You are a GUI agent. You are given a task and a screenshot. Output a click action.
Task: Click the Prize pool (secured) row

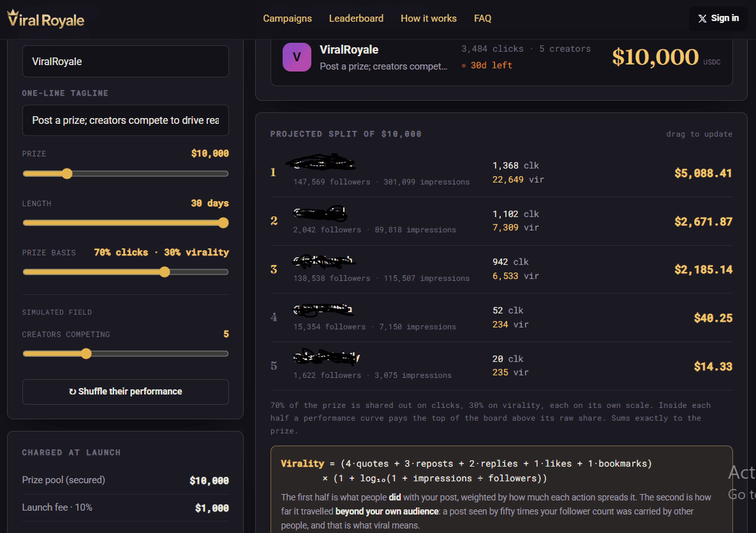click(x=125, y=481)
